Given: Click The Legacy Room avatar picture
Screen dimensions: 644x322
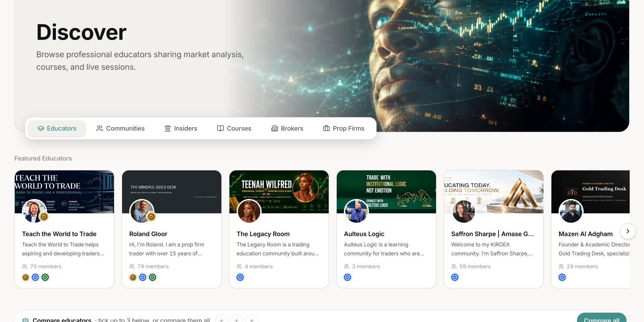Looking at the screenshot, I should [x=249, y=211].
